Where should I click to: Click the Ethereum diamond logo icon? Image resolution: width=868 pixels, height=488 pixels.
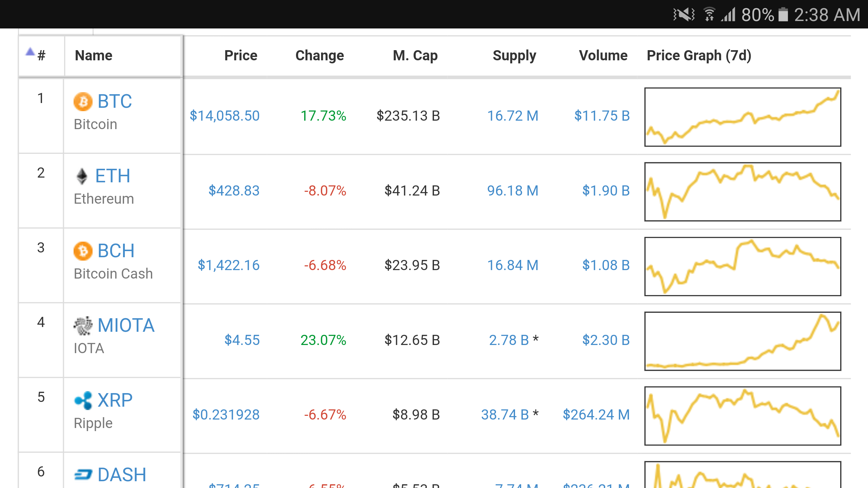pos(82,176)
